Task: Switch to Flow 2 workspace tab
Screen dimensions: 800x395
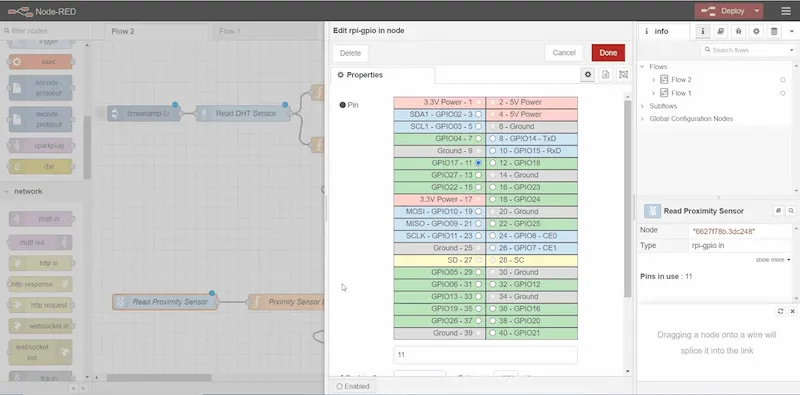Action: click(156, 31)
